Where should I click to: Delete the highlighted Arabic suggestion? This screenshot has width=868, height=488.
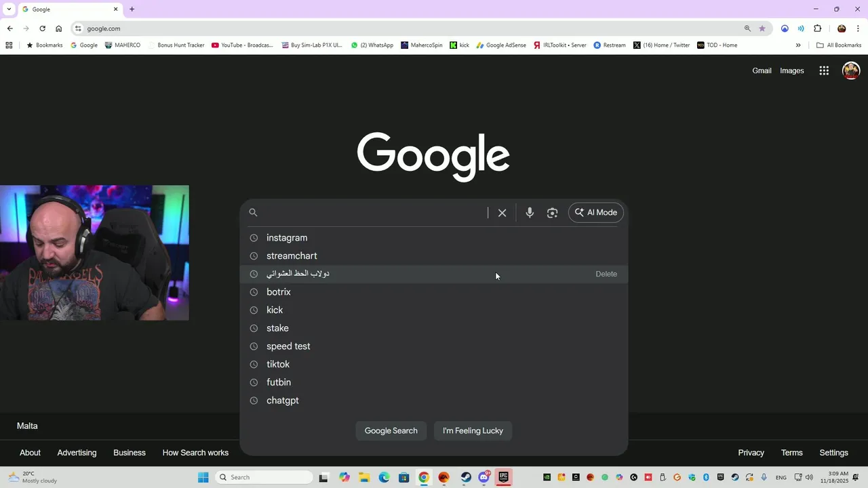606,274
